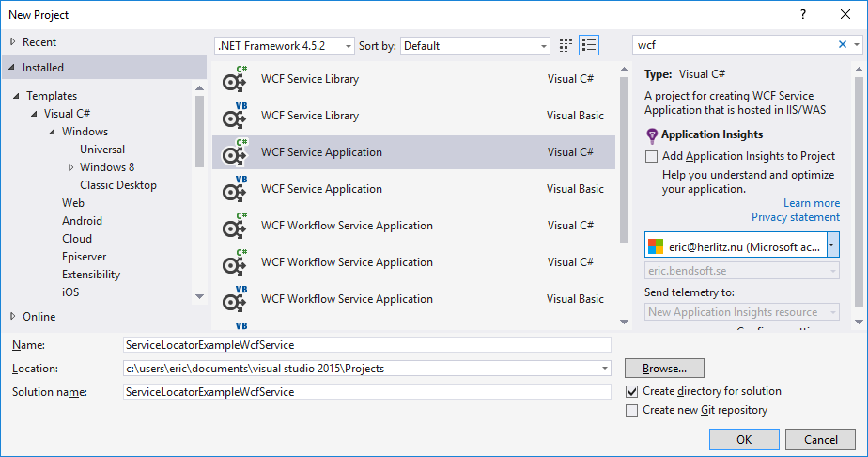Click the Visual Basic WCF Service Library icon
868x457 pixels.
234,117
